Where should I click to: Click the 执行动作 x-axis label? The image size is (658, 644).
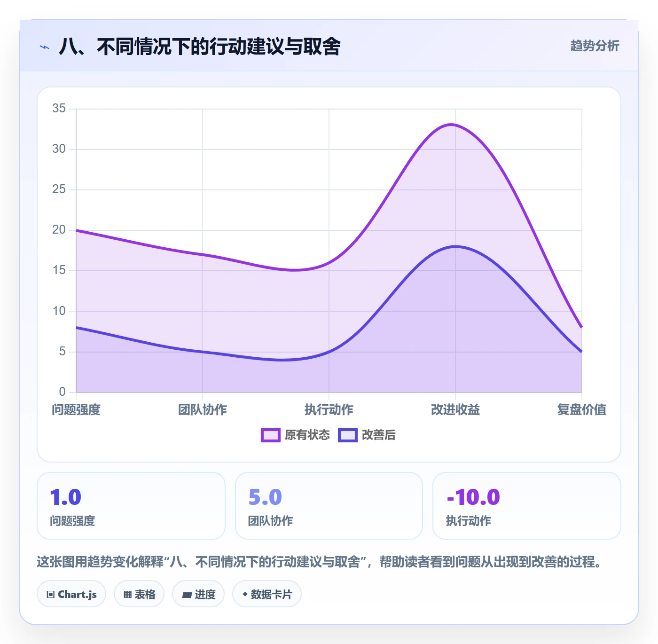(x=329, y=410)
